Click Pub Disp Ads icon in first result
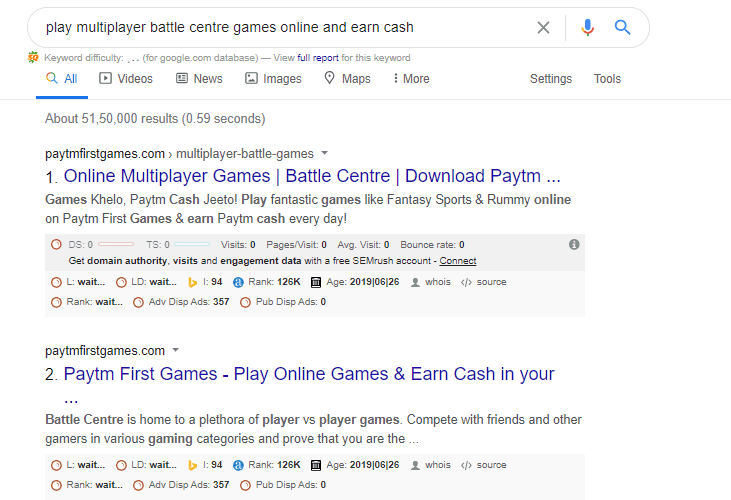 tap(245, 302)
